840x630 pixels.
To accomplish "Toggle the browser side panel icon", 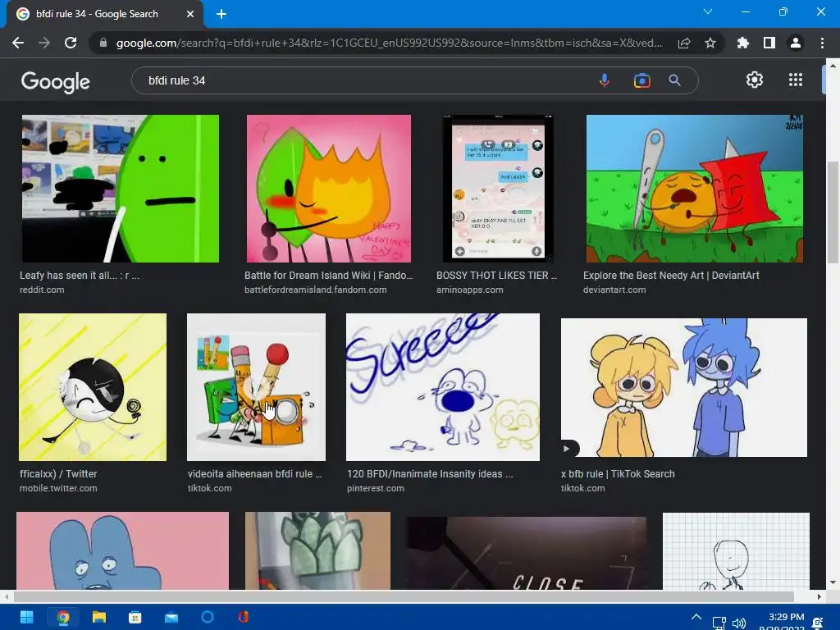I will (x=769, y=43).
